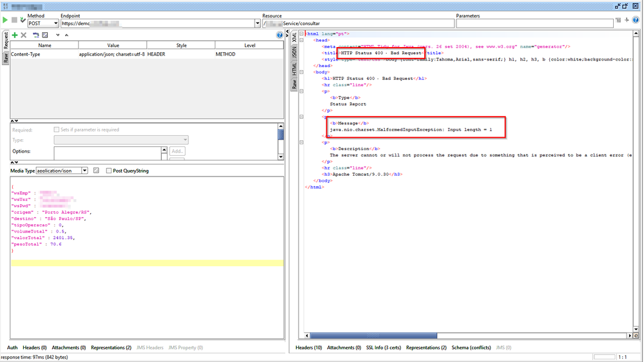This screenshot has width=644, height=362.
Task: Click the help icon in the parameters toolbar
Action: 279,35
